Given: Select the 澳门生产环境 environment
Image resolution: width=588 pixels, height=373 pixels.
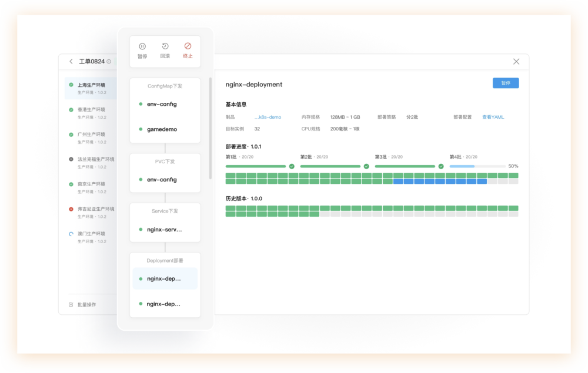Looking at the screenshot, I should [x=91, y=237].
